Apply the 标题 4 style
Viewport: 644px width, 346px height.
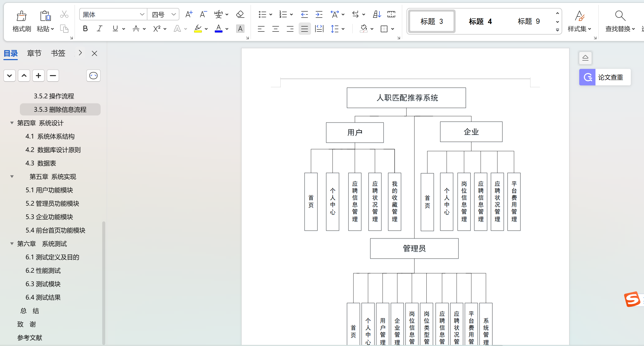click(x=480, y=21)
